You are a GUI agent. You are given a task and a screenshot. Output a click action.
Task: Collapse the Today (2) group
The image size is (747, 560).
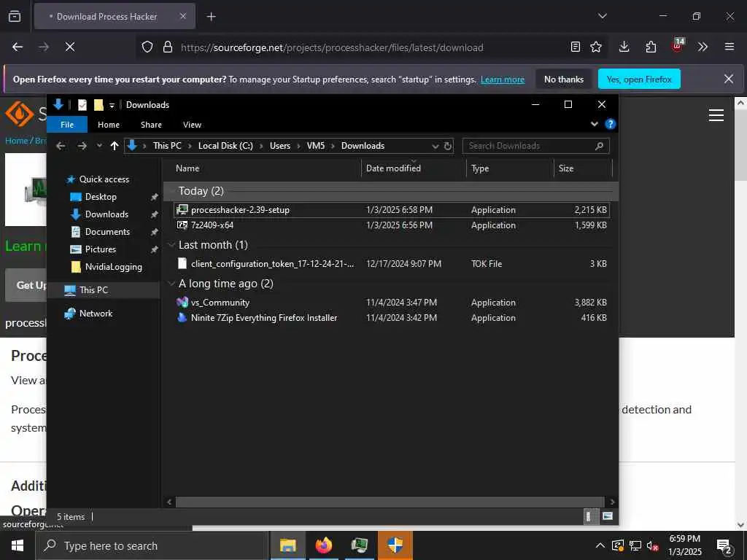(x=171, y=191)
